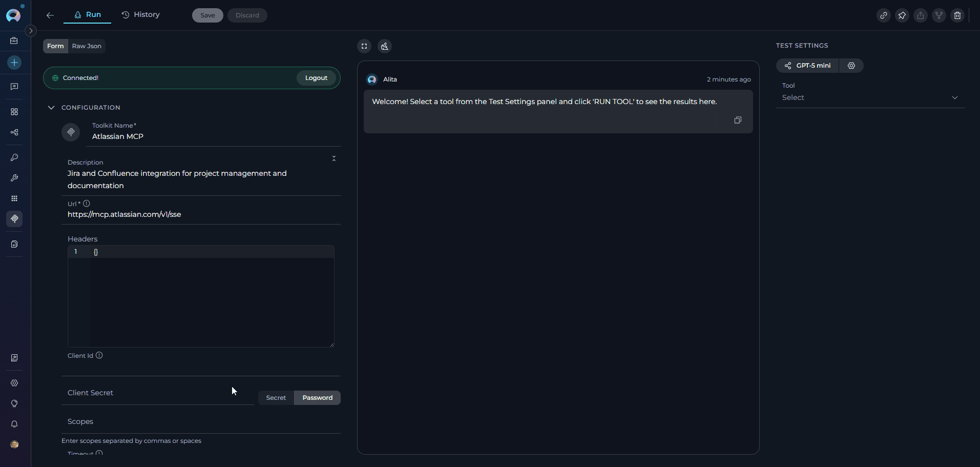Screen dimensions: 980x467
Task: Click into the Scopes input field
Action: click(201, 421)
